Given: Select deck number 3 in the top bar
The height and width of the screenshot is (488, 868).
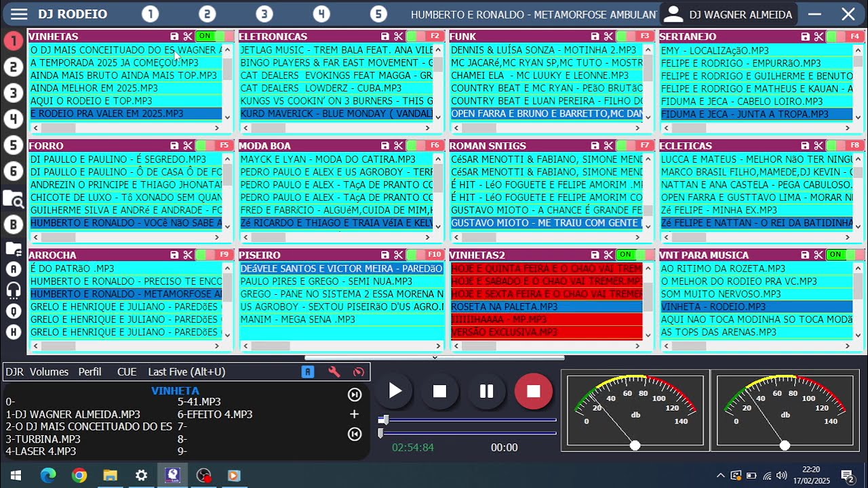Looking at the screenshot, I should point(264,14).
